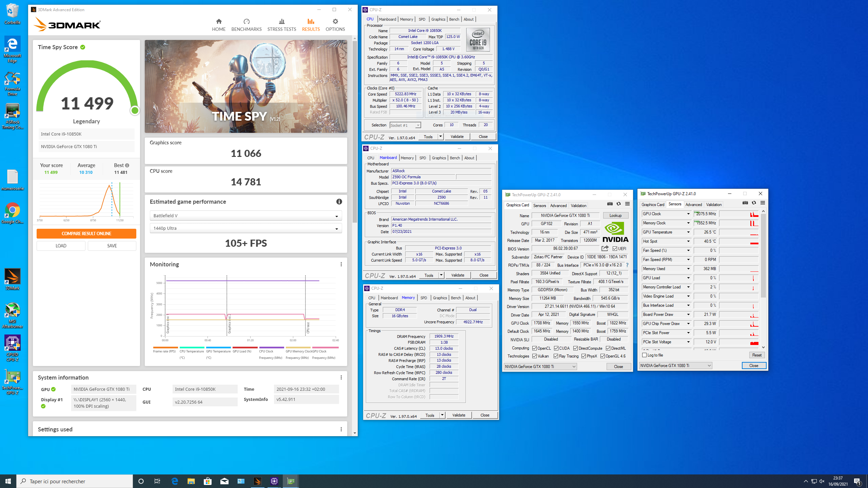Refresh GPU-Z Graphics Card window
This screenshot has width=868, height=488.
pyautogui.click(x=618, y=204)
